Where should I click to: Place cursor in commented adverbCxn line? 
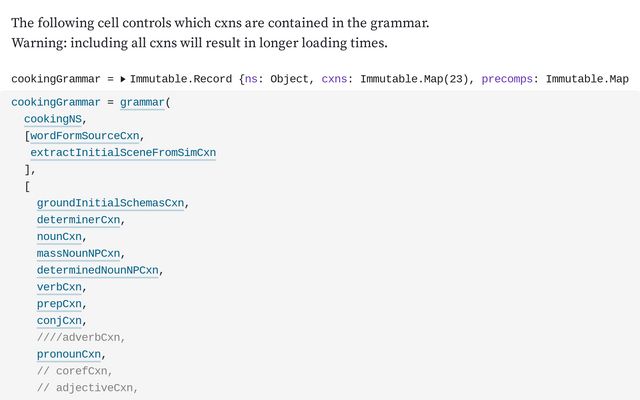(x=81, y=338)
